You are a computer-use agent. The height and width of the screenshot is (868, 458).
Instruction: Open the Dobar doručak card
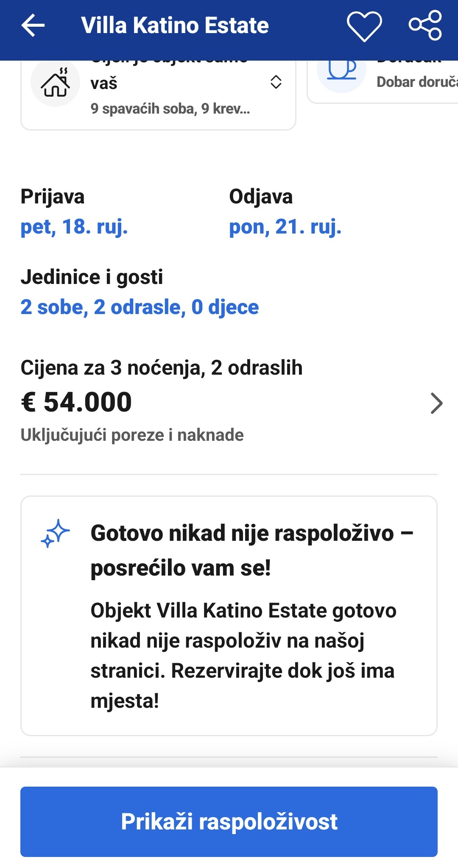[x=383, y=81]
